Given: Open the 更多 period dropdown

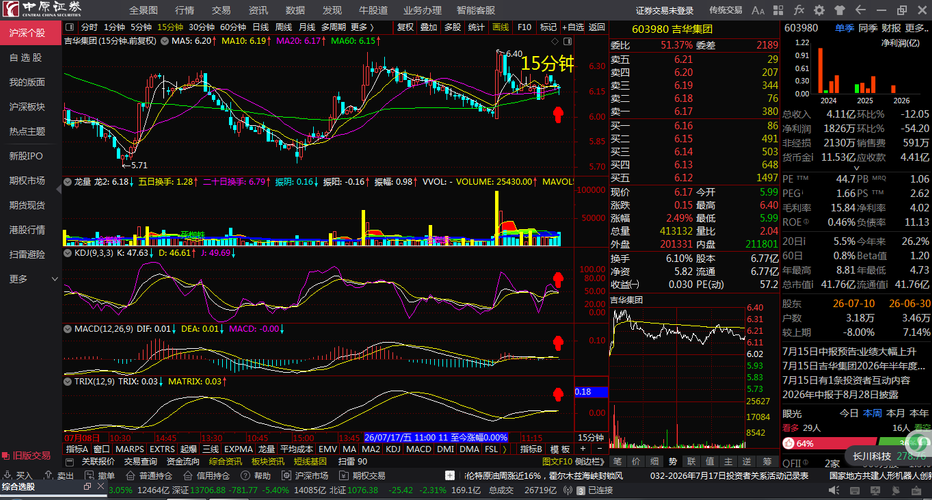Looking at the screenshot, I should tap(362, 27).
